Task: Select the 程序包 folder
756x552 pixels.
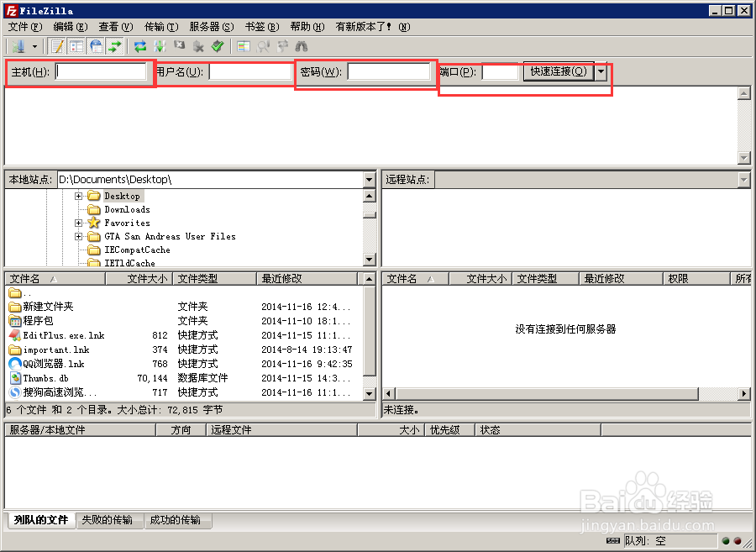Action: point(38,321)
